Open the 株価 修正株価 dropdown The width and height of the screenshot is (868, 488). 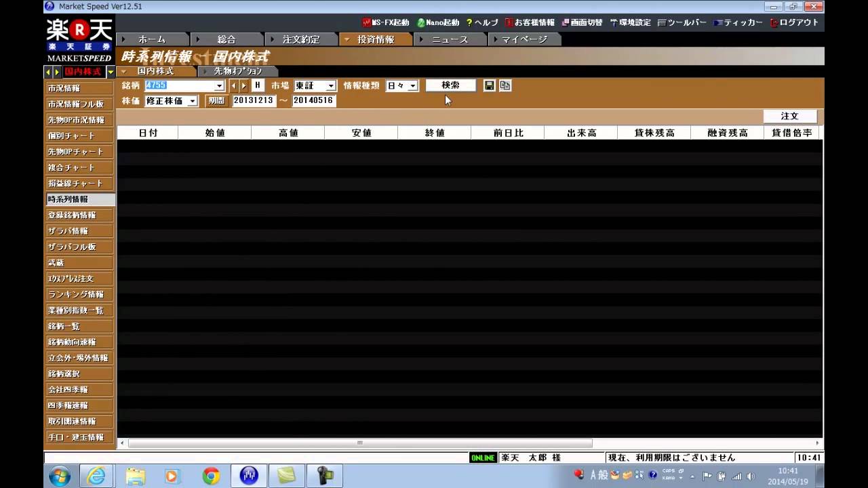pos(193,101)
